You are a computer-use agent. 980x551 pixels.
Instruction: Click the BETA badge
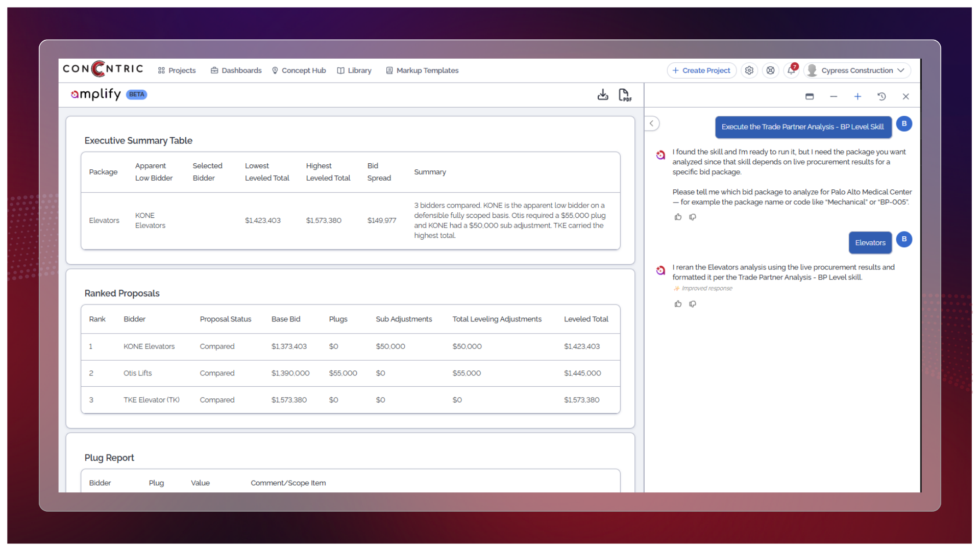[x=136, y=94]
